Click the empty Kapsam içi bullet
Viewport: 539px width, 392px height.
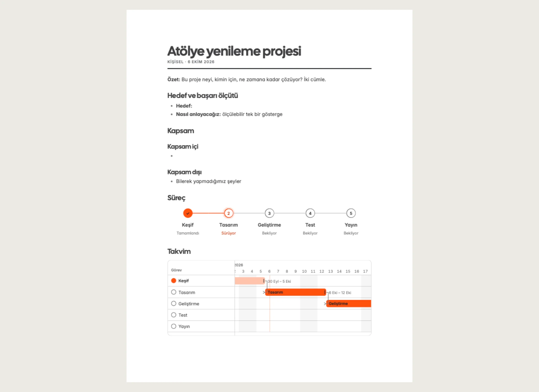coord(172,156)
